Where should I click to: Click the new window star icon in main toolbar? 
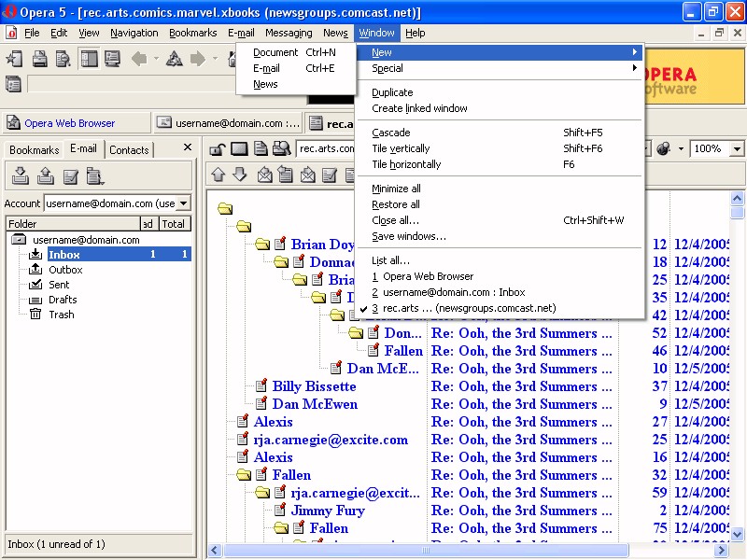click(14, 59)
